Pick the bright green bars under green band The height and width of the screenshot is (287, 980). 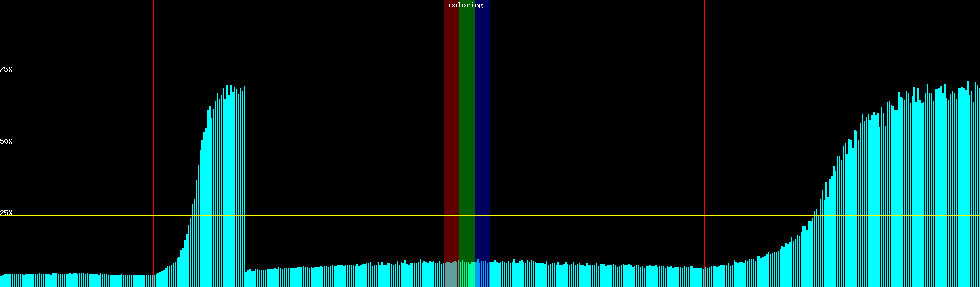[x=467, y=275]
